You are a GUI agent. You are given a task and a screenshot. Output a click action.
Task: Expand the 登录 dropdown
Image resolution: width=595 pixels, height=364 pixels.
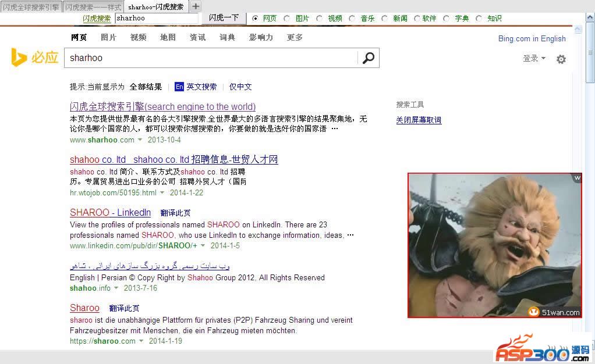[x=534, y=58]
